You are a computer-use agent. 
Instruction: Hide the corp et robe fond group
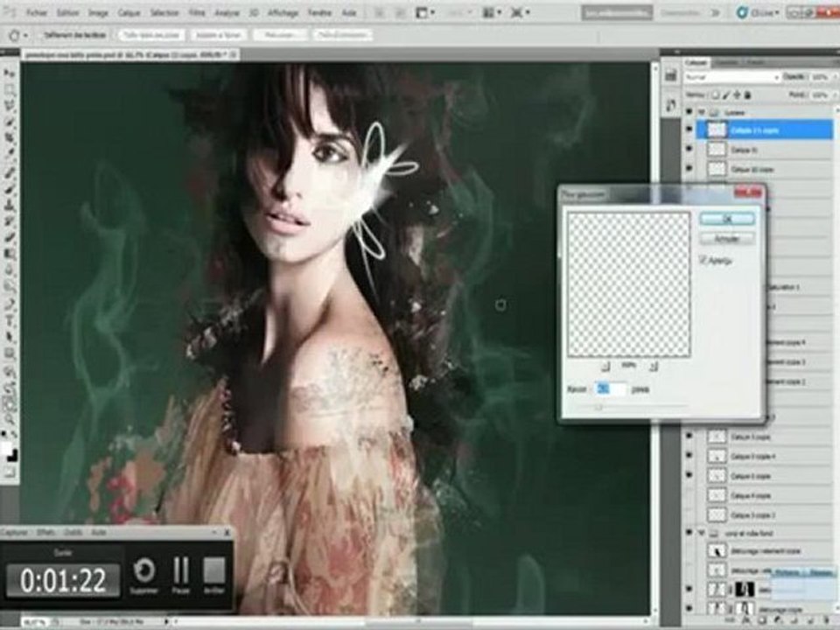point(689,533)
